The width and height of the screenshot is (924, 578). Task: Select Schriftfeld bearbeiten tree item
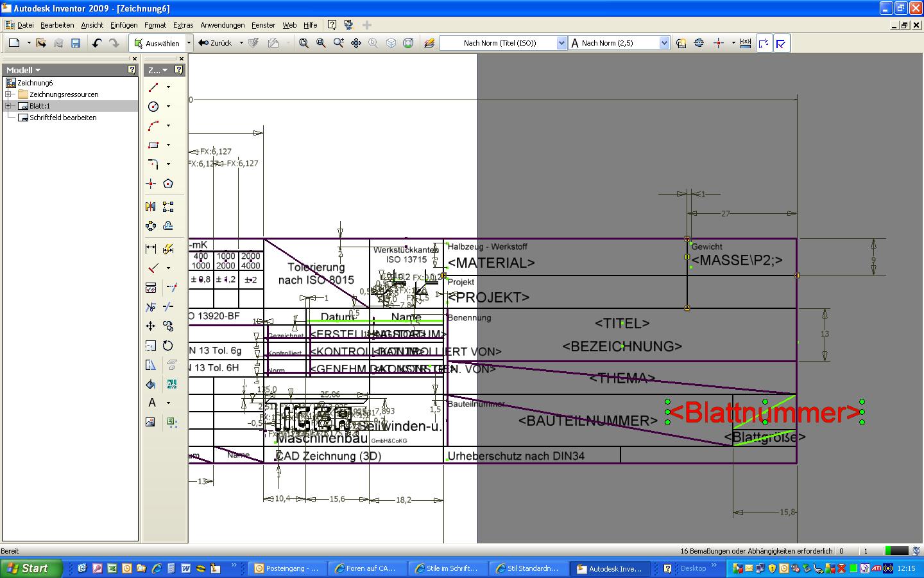pos(63,118)
